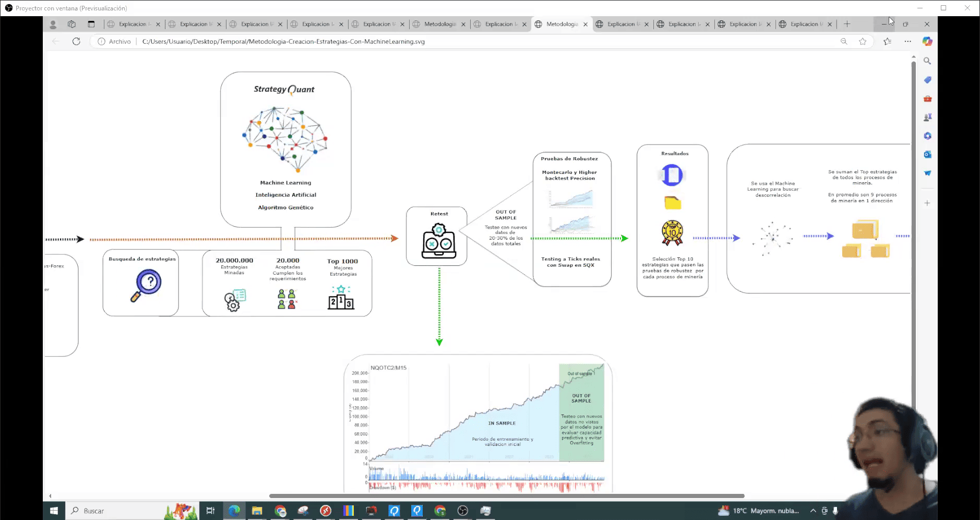Screen dimensions: 980x520
Task: Click the Edge back arrow button
Action: tap(56, 41)
